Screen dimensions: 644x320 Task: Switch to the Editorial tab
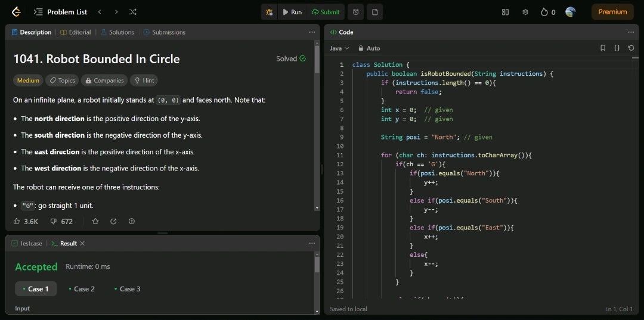pyautogui.click(x=76, y=32)
